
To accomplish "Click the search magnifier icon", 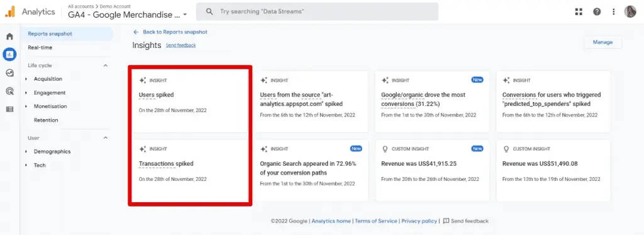I will 209,11.
